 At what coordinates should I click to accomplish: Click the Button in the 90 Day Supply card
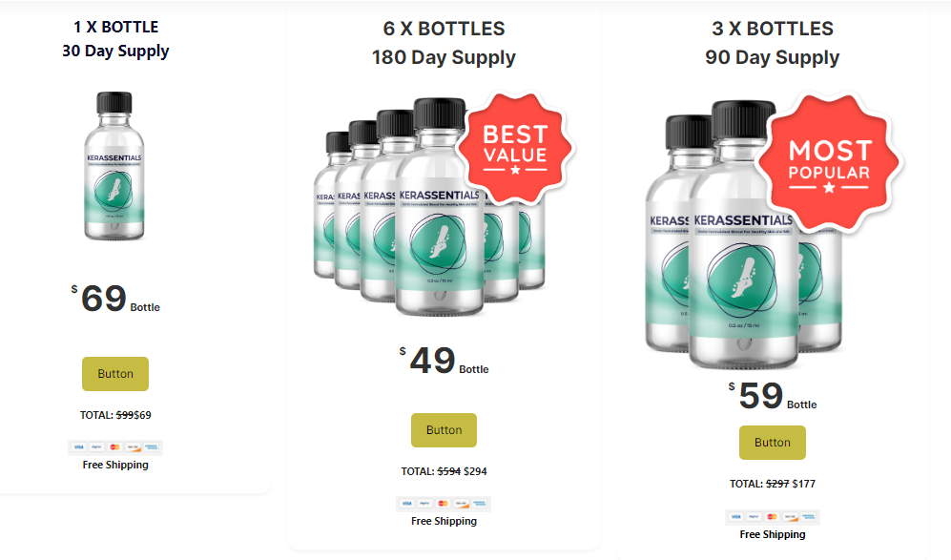(x=772, y=442)
